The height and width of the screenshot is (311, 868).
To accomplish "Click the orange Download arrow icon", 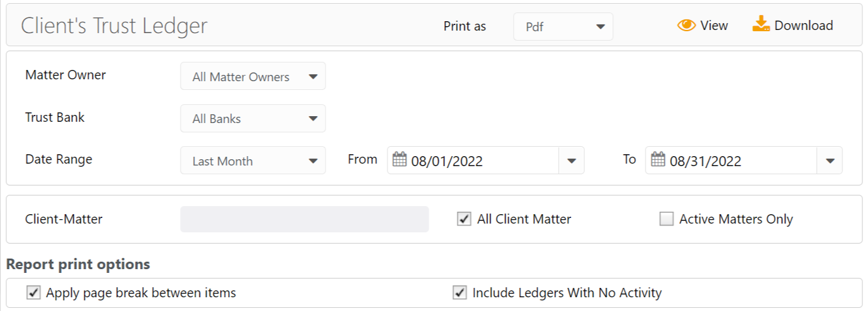I will [761, 25].
